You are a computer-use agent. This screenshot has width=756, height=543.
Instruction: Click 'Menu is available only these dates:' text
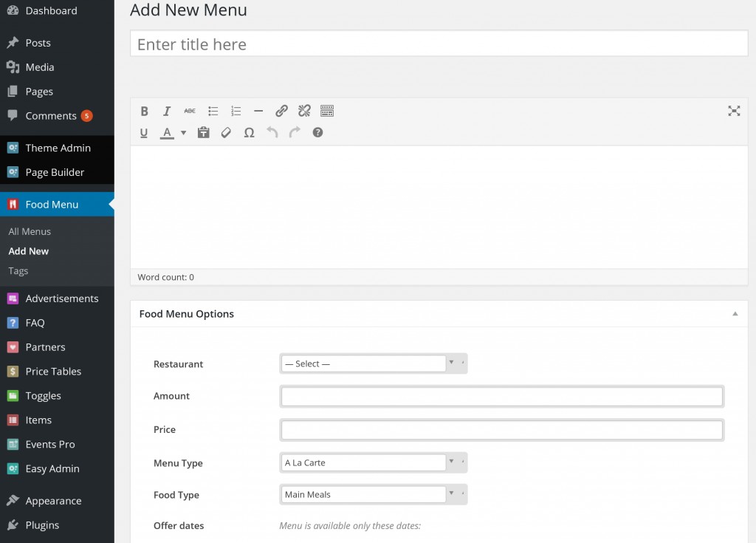(350, 525)
